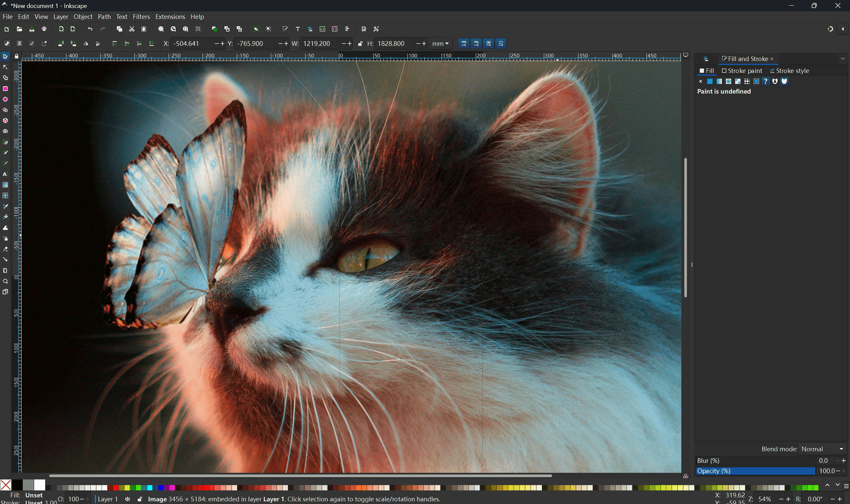Raise selection to top icon
The width and height of the screenshot is (850, 504).
coord(115,43)
